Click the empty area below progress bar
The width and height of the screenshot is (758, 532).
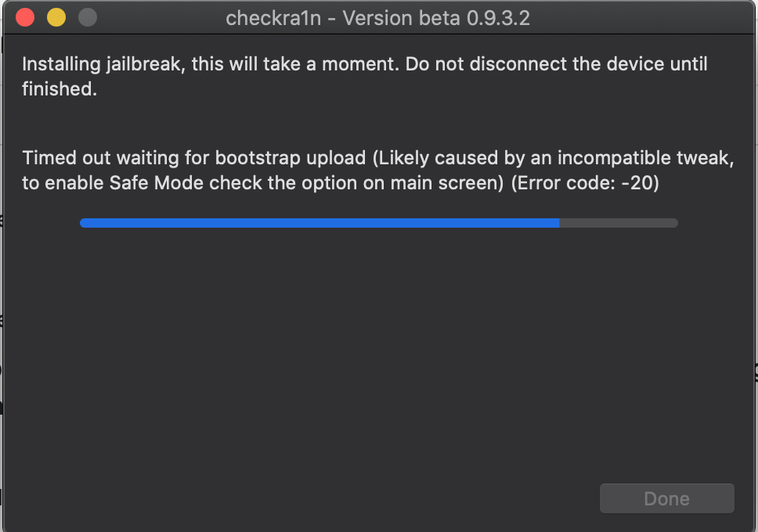(x=379, y=352)
